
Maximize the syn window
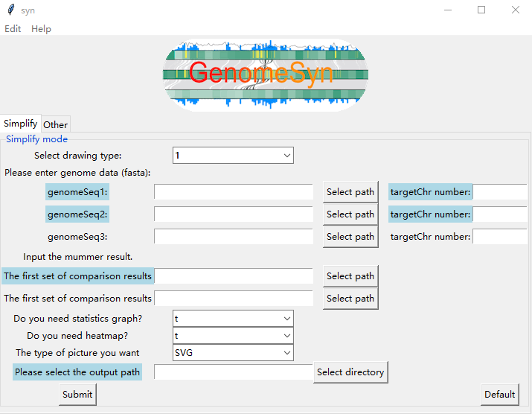pyautogui.click(x=481, y=10)
